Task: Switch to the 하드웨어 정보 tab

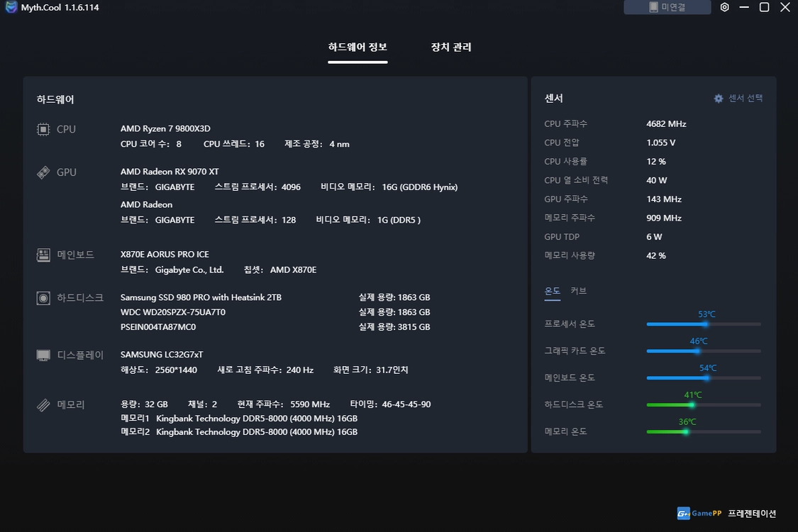Action: pyautogui.click(x=358, y=47)
